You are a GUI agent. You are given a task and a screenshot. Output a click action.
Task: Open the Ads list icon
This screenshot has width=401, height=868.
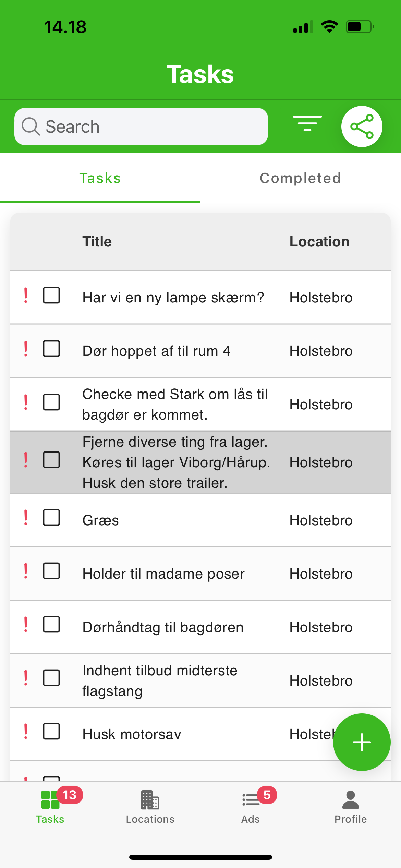[x=251, y=800]
